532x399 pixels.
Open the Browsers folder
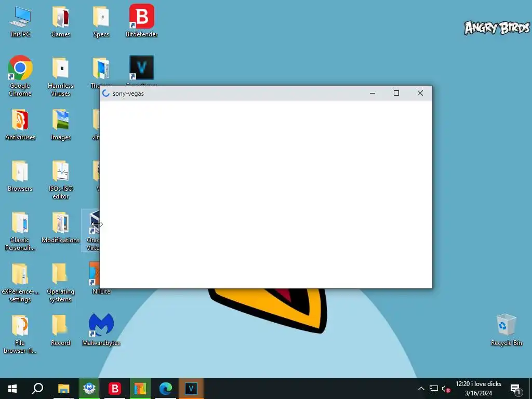pyautogui.click(x=20, y=176)
